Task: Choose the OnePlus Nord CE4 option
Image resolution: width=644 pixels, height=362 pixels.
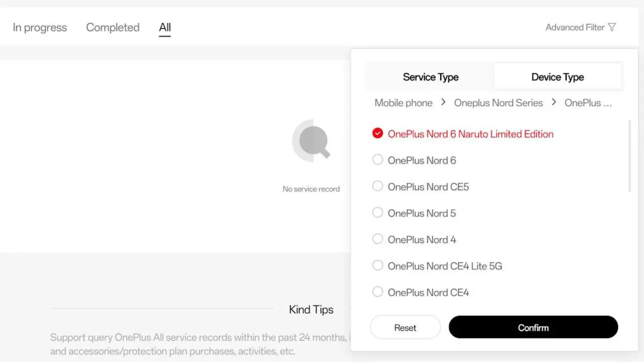Action: click(378, 292)
